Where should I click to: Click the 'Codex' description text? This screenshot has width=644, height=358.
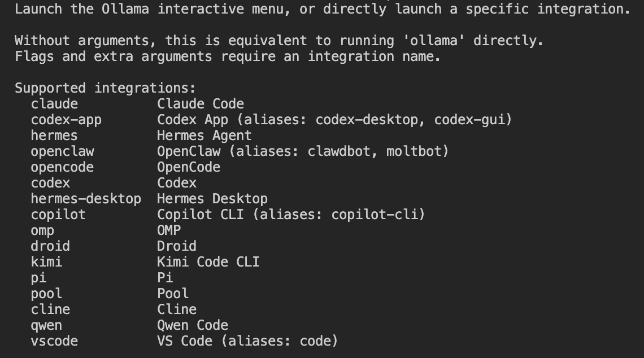(x=177, y=183)
